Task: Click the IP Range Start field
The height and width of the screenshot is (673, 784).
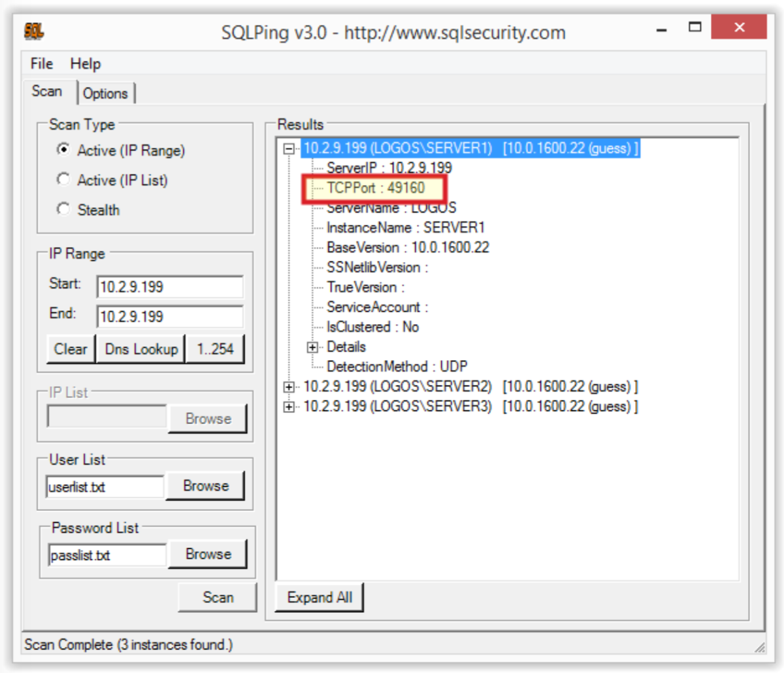Action: [170, 287]
